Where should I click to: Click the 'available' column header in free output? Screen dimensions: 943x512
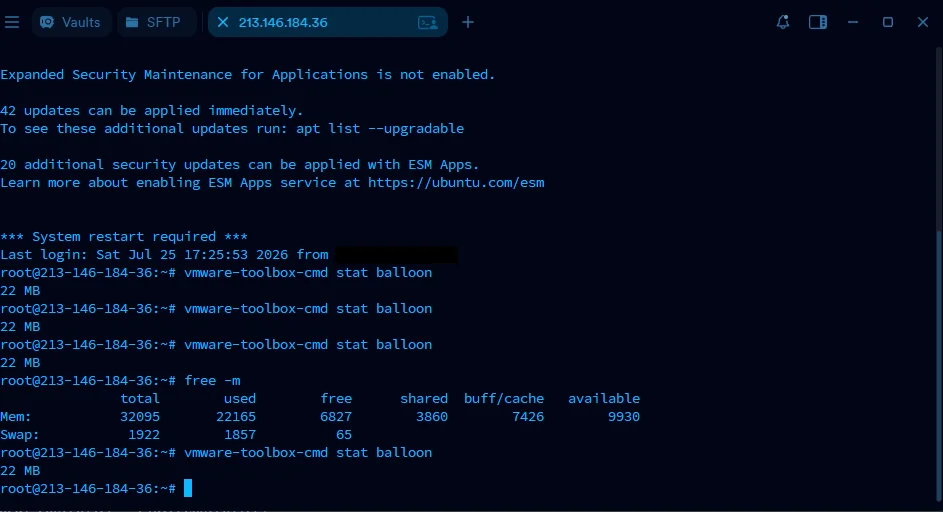click(604, 398)
